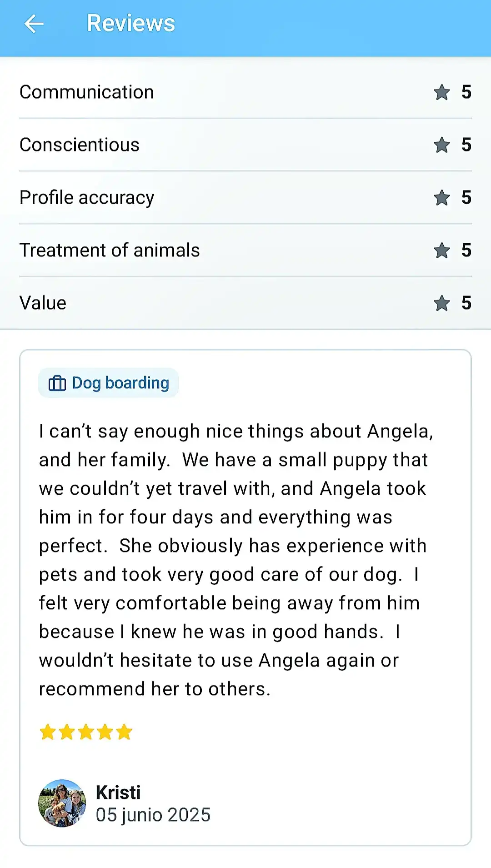Select the Communication rating row

(x=245, y=92)
